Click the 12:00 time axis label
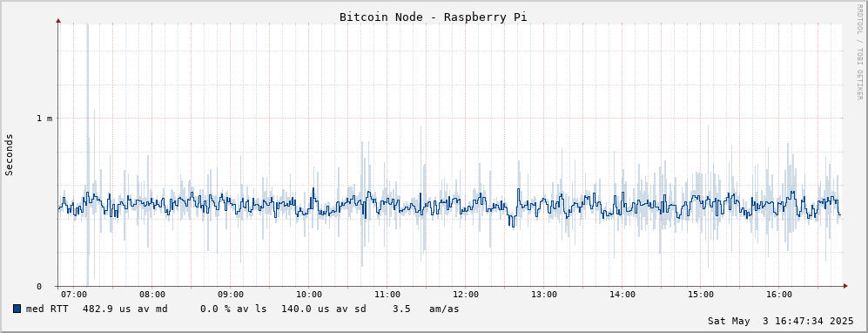 click(466, 295)
